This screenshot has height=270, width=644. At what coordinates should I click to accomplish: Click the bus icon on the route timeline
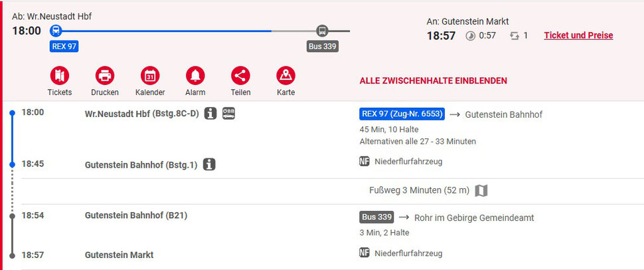[322, 31]
